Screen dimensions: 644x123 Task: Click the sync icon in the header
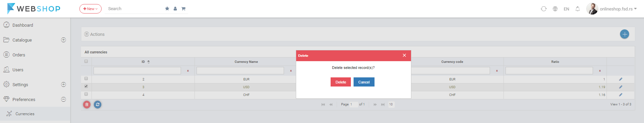tap(543, 9)
